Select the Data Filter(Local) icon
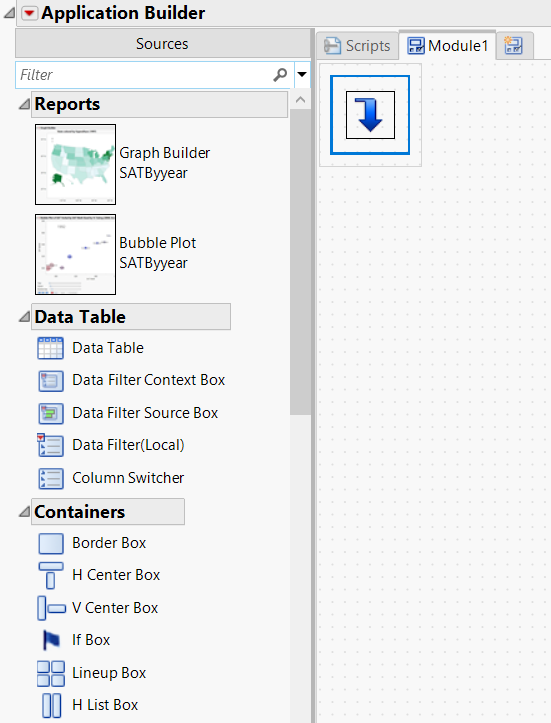Image resolution: width=551 pixels, height=723 pixels. pyautogui.click(x=50, y=445)
